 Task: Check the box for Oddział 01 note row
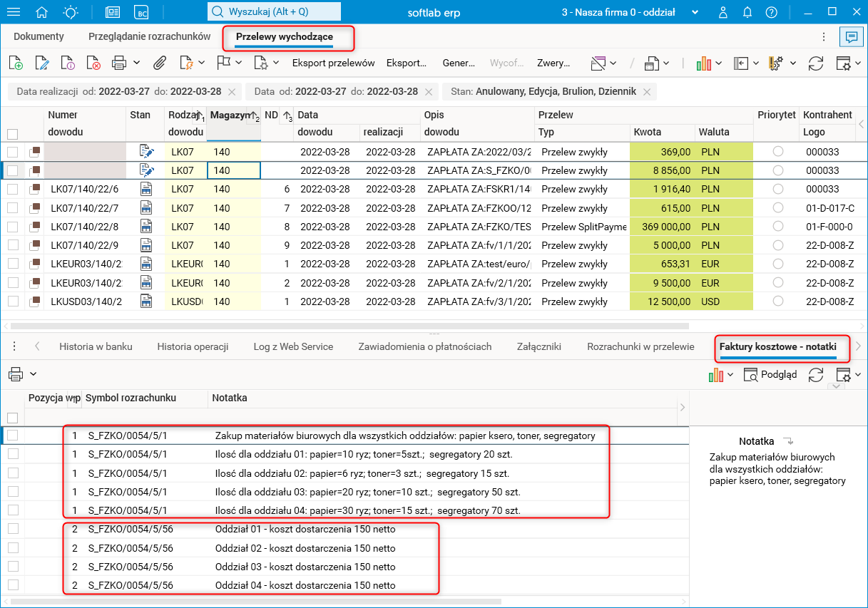click(x=13, y=530)
